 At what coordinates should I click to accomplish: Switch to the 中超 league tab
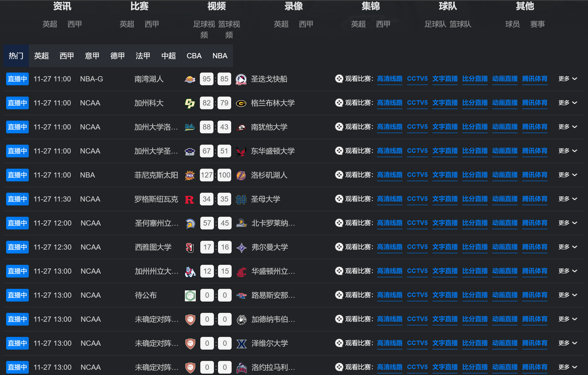(169, 56)
